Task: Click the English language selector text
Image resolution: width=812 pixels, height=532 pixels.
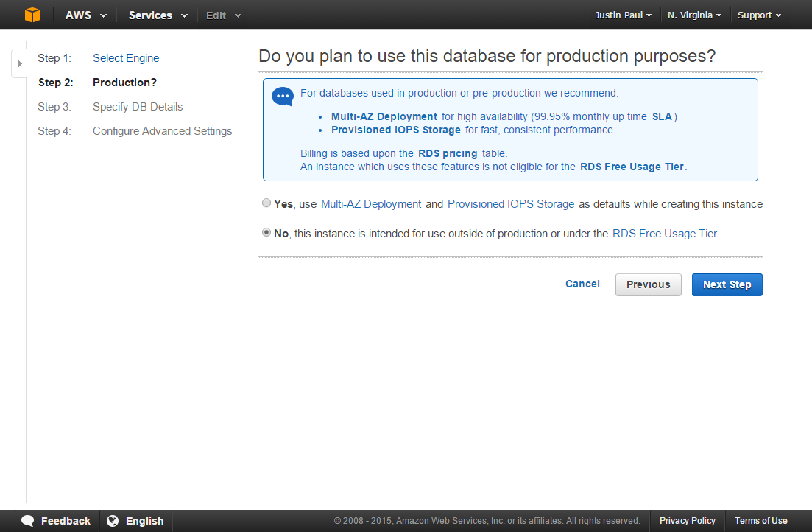Action: pyautogui.click(x=144, y=521)
